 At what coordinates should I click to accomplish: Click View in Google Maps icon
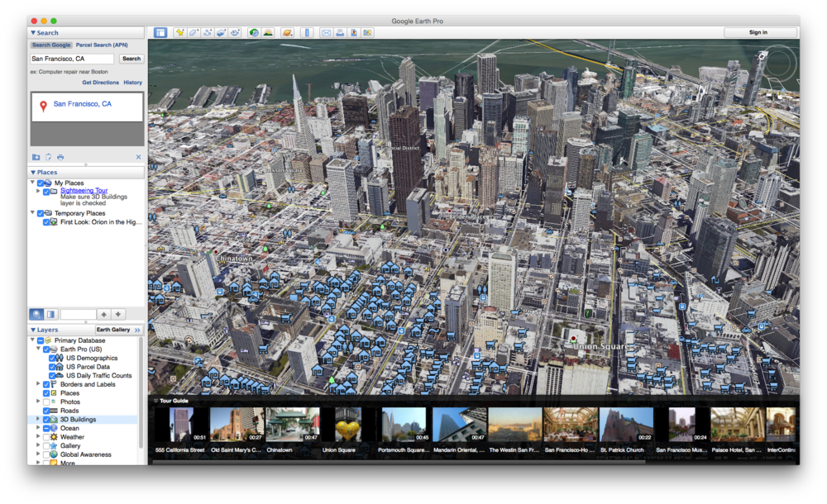click(x=368, y=33)
